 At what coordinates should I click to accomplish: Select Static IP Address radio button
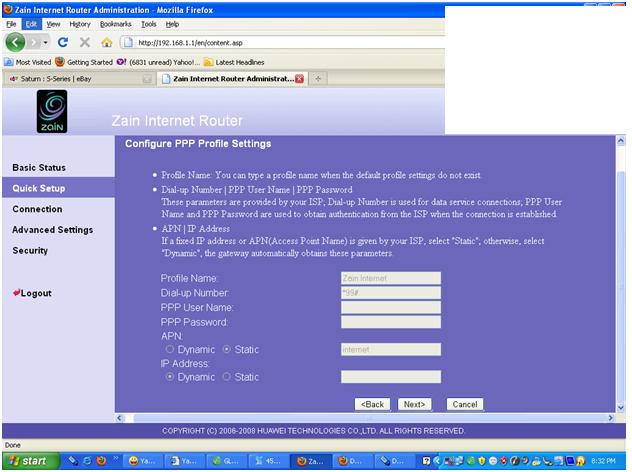[226, 377]
